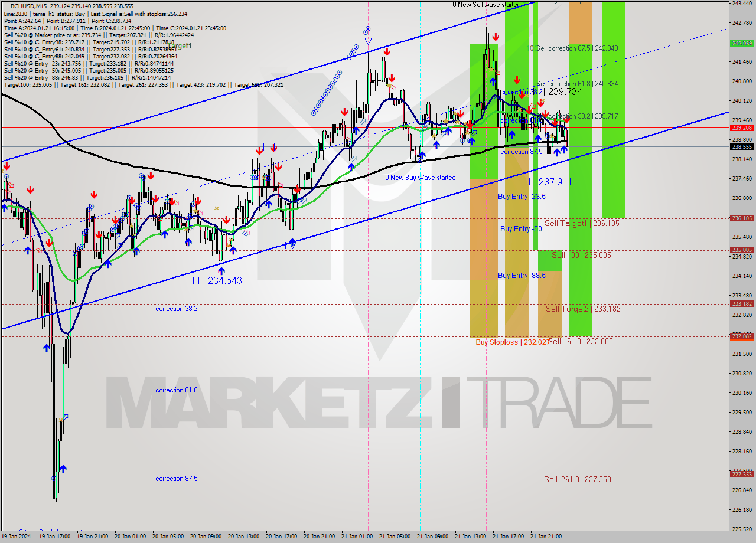Click the '21 Jan 21:00' time axis label
Viewport: 756px width, 543px height.
546,537
